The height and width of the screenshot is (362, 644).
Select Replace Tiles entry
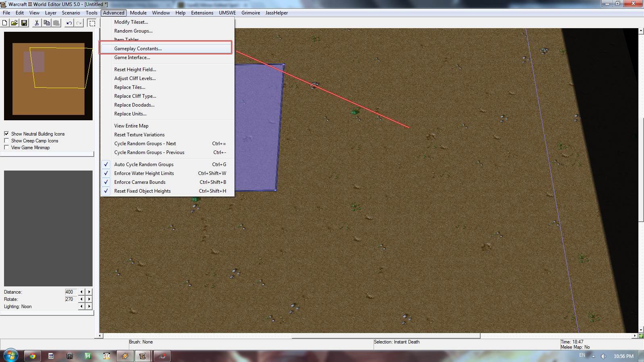167,87
